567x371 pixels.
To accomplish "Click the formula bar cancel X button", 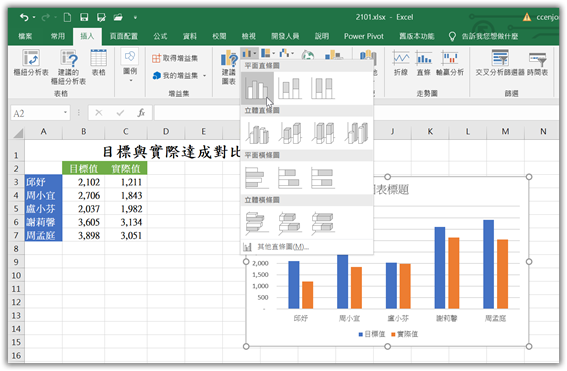I will coord(99,113).
